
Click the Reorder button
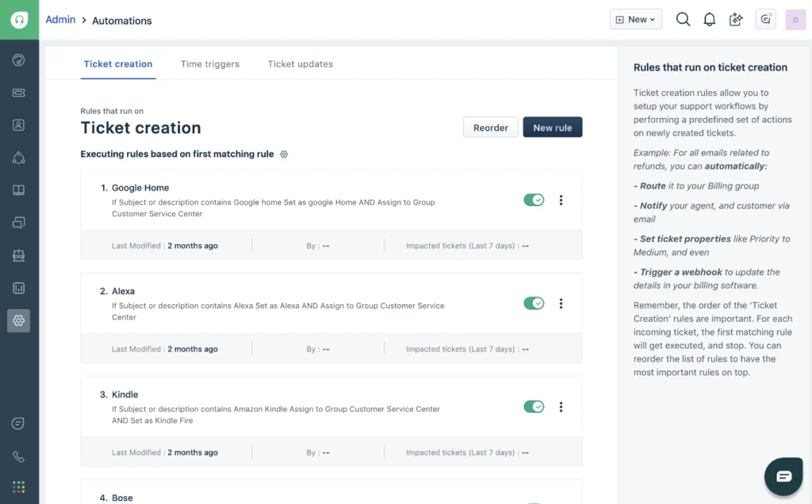pos(490,128)
